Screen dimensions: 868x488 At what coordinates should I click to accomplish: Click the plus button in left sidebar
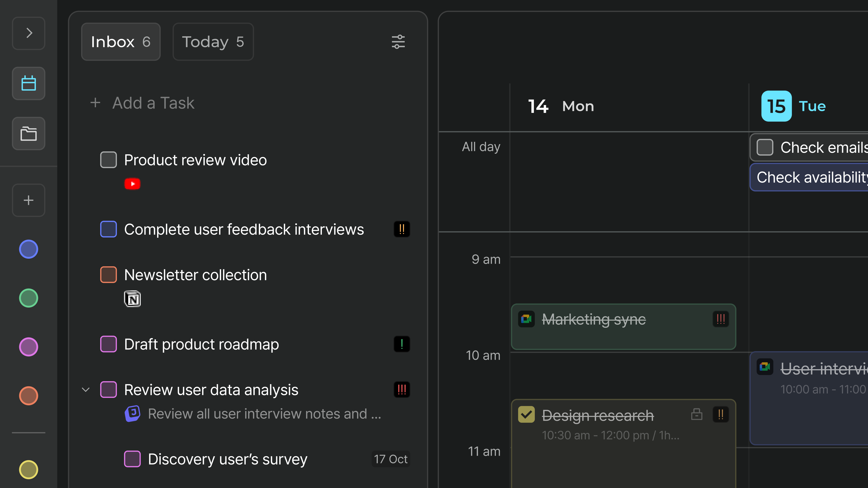[29, 200]
